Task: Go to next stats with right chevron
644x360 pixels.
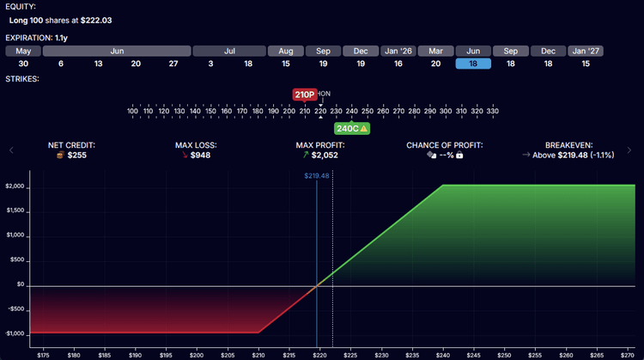Action: [x=629, y=150]
